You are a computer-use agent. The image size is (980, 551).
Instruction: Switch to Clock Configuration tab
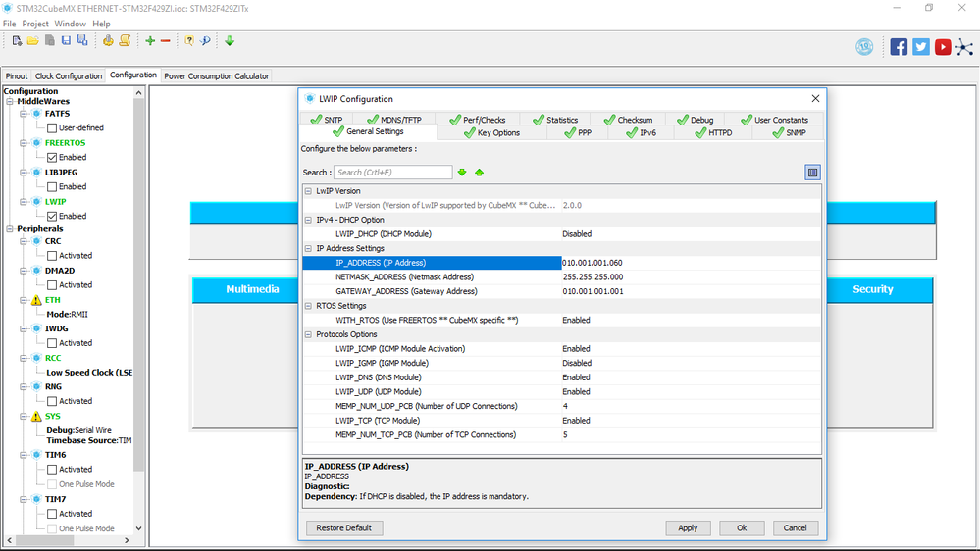click(x=69, y=76)
